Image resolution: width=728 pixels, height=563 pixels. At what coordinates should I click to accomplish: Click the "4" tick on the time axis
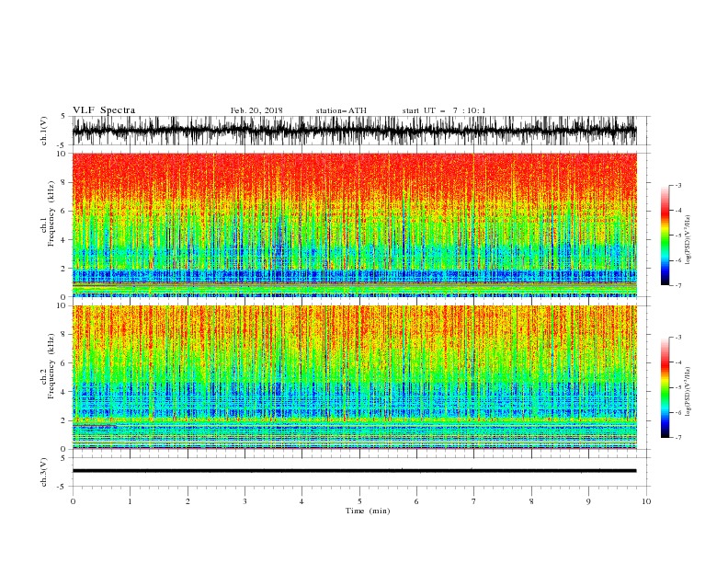tap(301, 501)
